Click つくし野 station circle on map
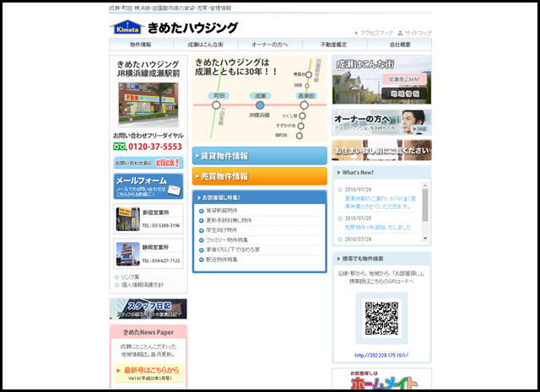540x392 pixels. click(302, 116)
